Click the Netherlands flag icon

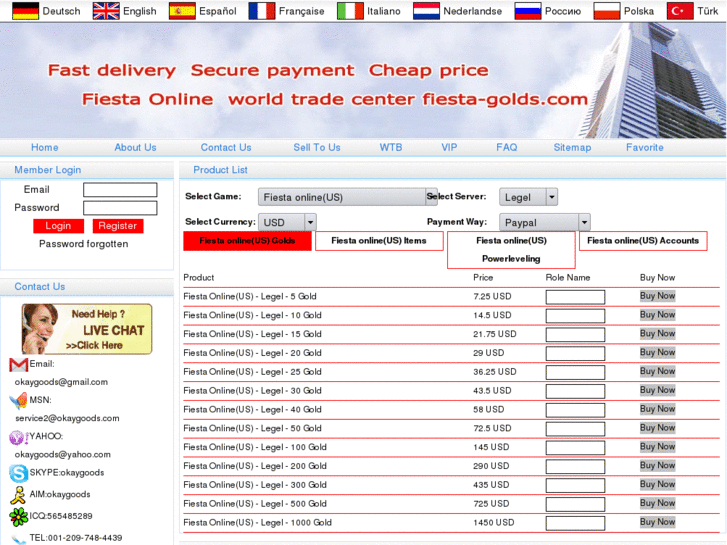[x=426, y=11]
